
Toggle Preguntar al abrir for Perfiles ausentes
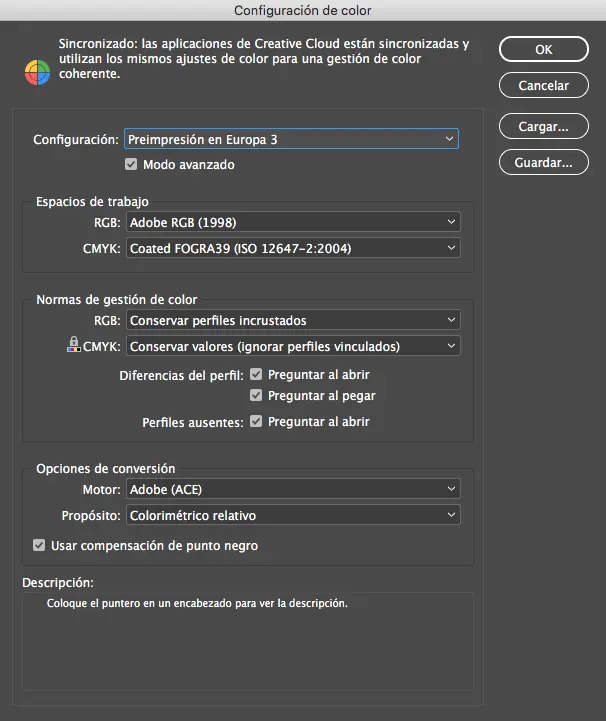(257, 422)
